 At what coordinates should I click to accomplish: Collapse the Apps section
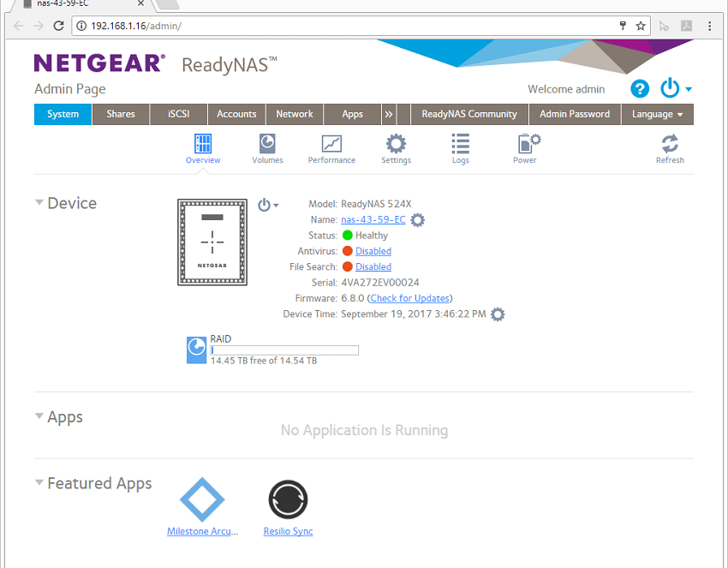point(39,416)
